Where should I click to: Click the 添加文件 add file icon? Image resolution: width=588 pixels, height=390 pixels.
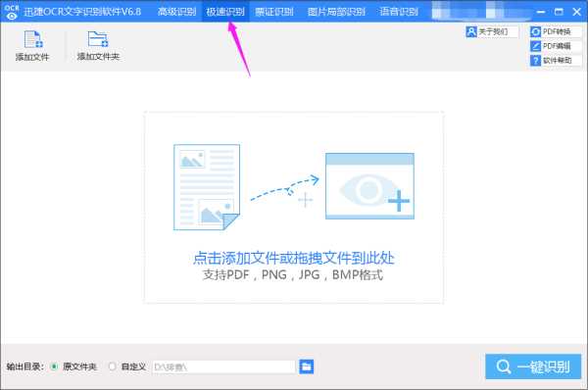(32, 39)
